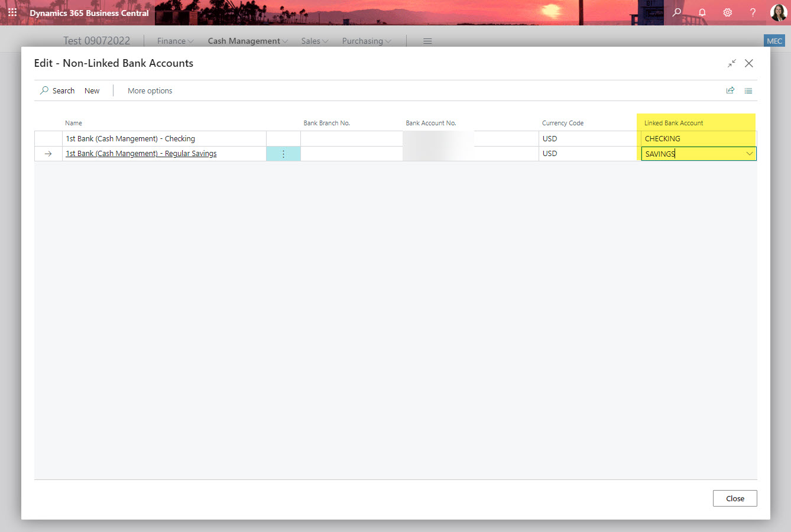Open More options in the dialog toolbar
This screenshot has height=532, width=791.
coord(150,90)
